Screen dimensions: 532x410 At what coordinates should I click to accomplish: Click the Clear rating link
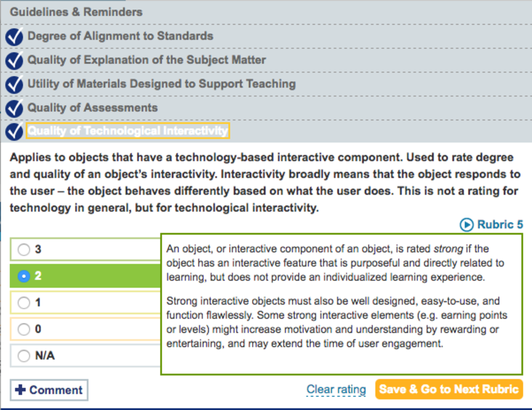click(x=336, y=389)
